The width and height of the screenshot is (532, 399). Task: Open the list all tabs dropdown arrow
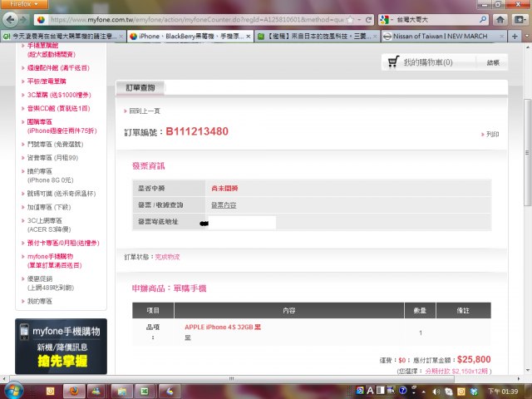tap(527, 36)
